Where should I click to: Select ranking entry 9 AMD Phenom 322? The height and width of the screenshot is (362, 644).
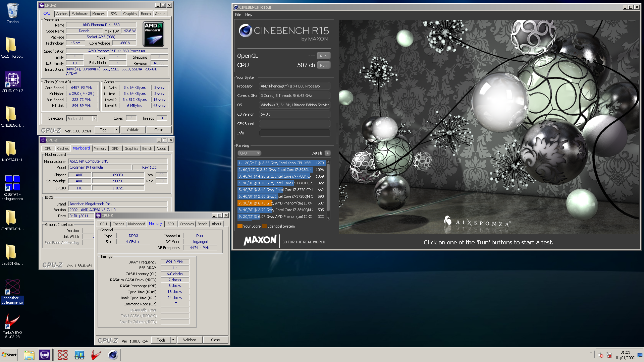[x=281, y=217]
